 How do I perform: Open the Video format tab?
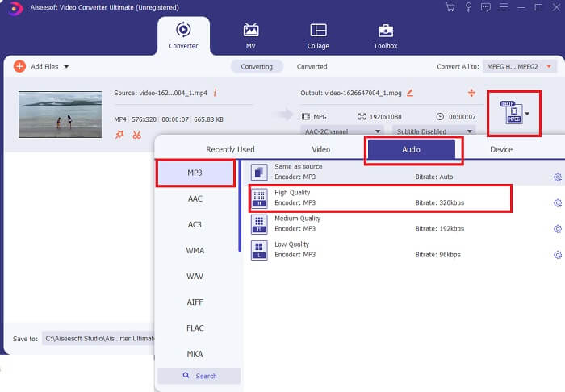pos(320,149)
